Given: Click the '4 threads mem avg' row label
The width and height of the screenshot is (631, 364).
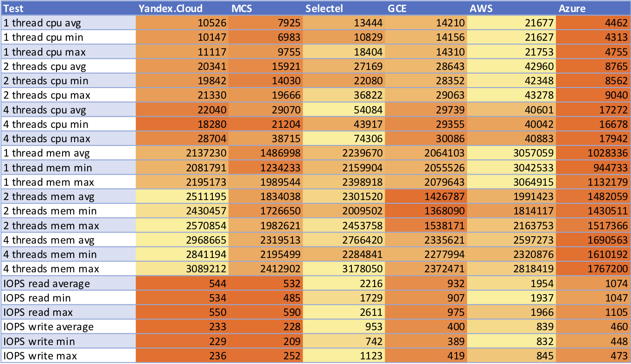Looking at the screenshot, I should (x=68, y=240).
